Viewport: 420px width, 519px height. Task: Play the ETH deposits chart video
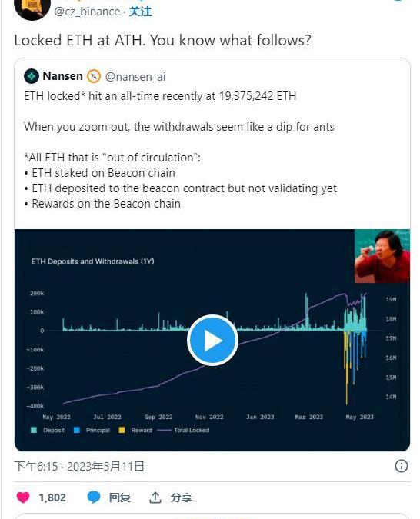pos(212,340)
